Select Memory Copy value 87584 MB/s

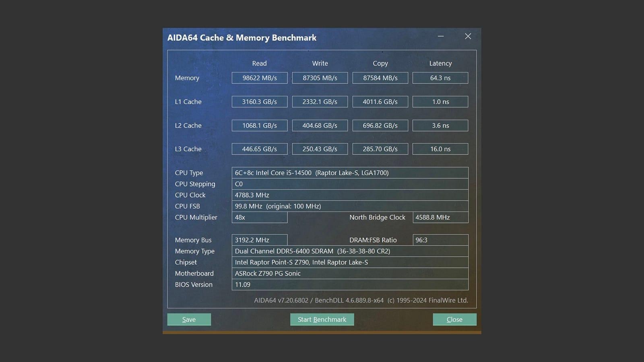click(380, 78)
